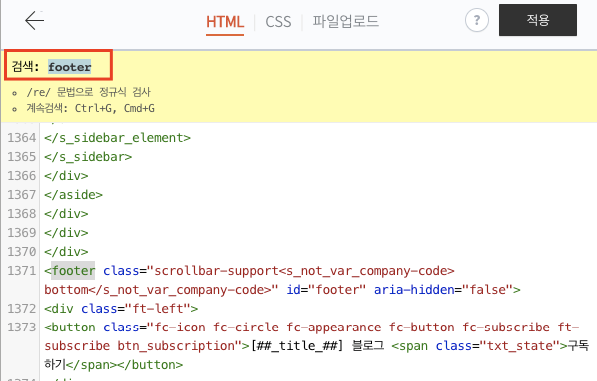Open the 파일업로드 tab
The image size is (597, 381).
(346, 21)
